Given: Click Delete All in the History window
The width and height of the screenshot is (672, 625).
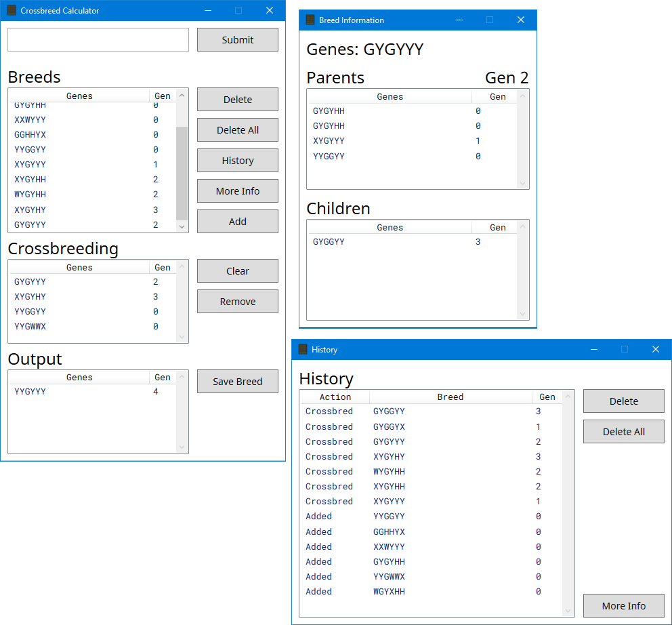Looking at the screenshot, I should click(624, 432).
